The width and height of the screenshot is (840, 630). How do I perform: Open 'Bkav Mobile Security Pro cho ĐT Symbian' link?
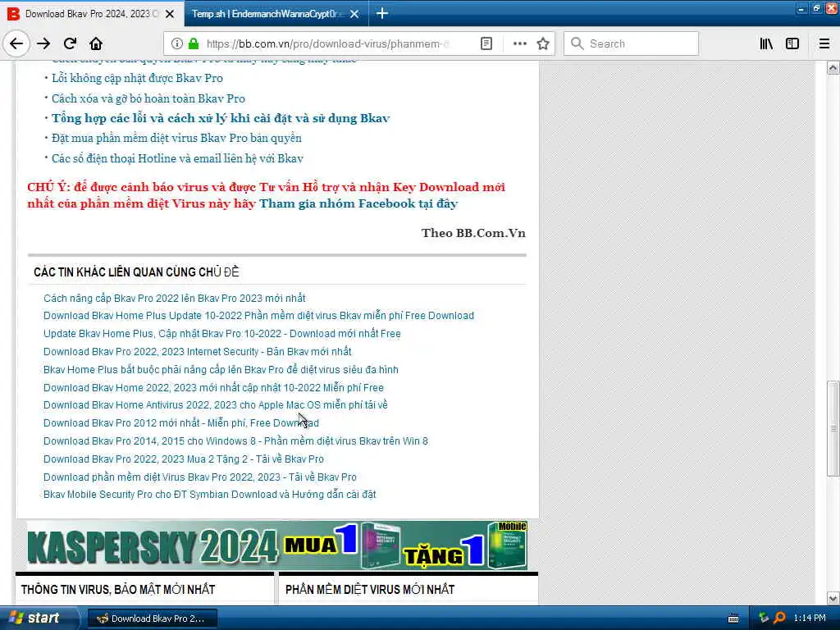(209, 495)
